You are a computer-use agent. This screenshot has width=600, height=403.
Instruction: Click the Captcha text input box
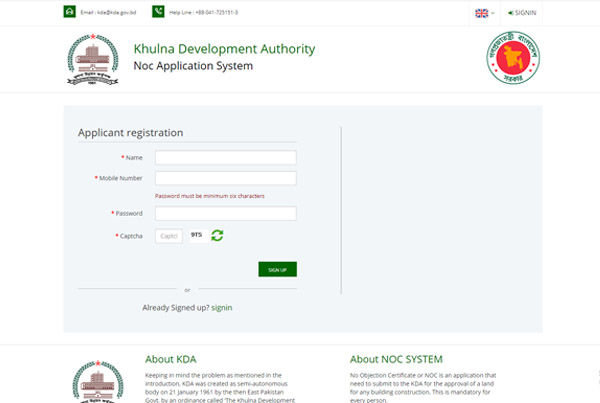169,236
